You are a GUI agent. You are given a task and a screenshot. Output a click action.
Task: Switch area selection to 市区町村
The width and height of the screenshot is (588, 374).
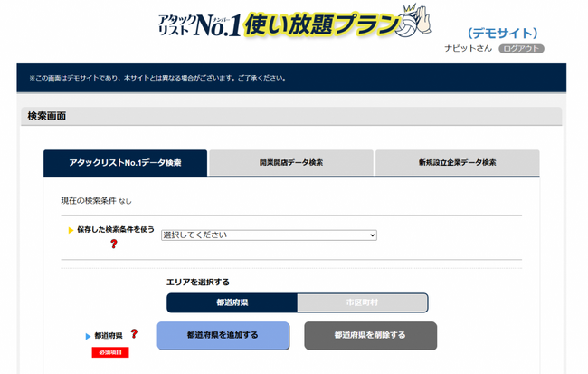coord(362,302)
